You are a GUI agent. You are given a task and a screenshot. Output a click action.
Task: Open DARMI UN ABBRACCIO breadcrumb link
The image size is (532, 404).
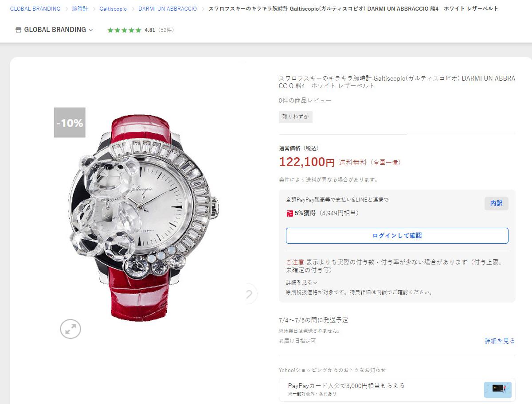(x=168, y=9)
